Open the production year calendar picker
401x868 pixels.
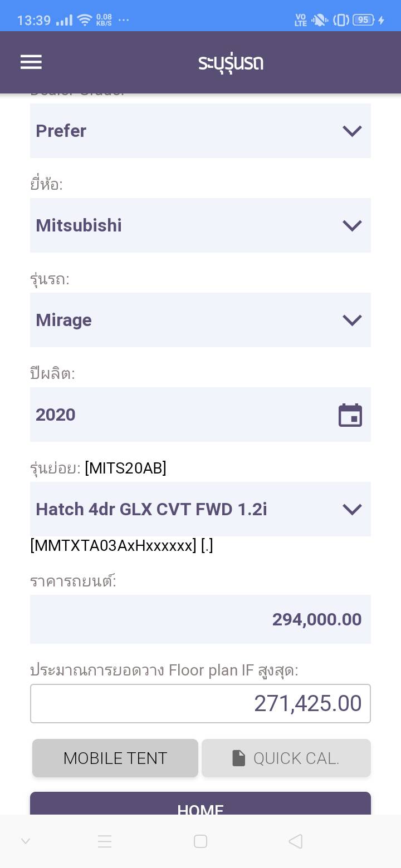click(350, 415)
